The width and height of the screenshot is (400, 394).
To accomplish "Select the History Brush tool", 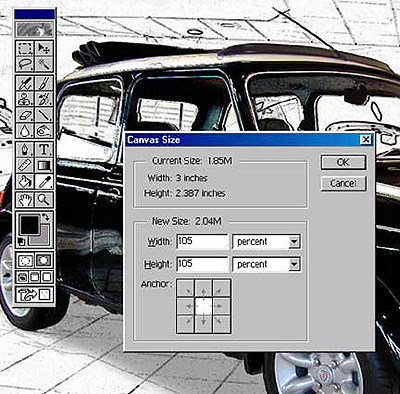I will tap(44, 99).
